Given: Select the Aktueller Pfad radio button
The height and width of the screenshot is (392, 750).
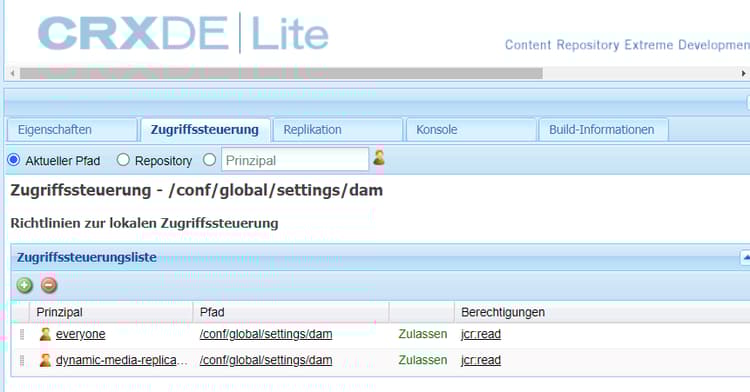Looking at the screenshot, I should pos(14,160).
